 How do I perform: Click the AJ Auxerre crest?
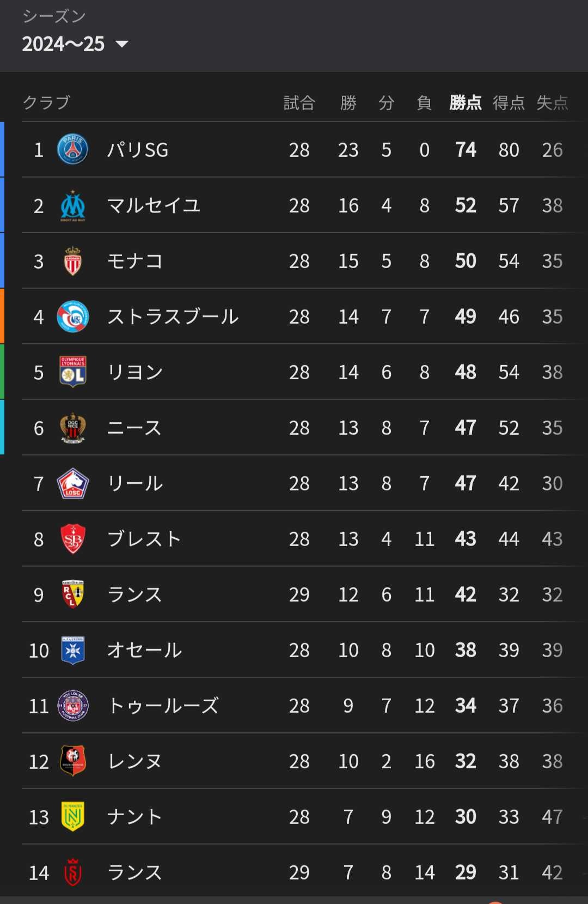click(73, 650)
